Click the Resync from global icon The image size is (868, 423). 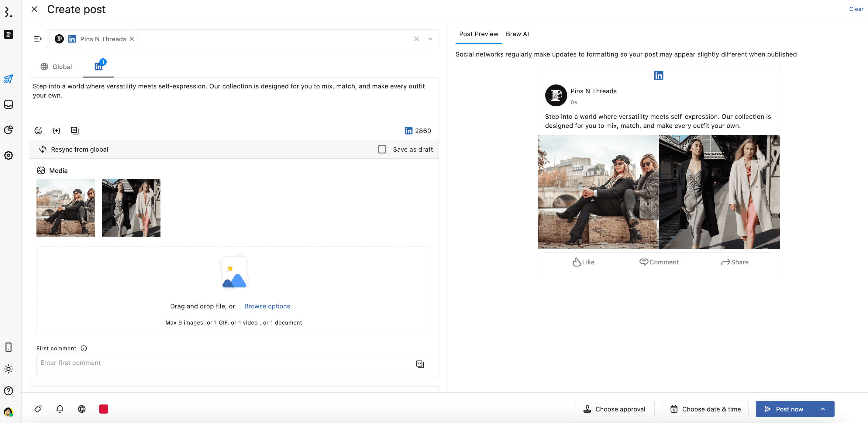tap(43, 149)
